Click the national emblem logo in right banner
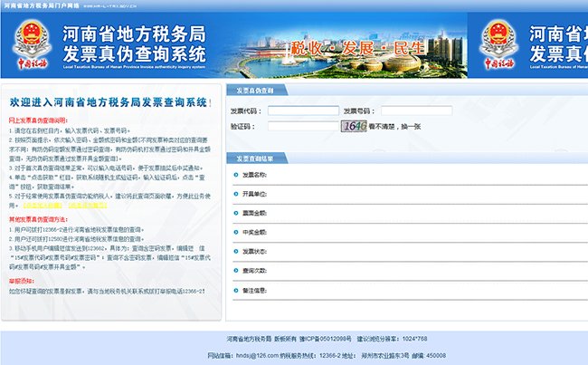588x365 pixels. pyautogui.click(x=498, y=44)
